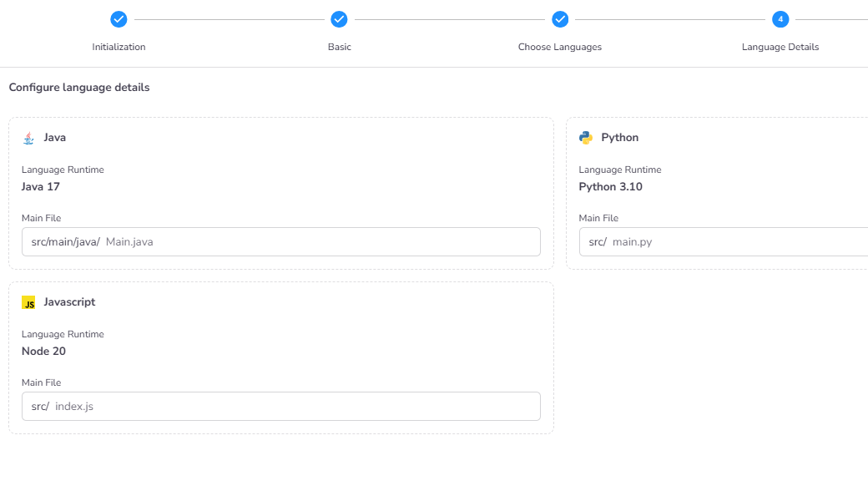Click the Javascript card title text
Screen dimensions: 868x486
[x=69, y=302]
